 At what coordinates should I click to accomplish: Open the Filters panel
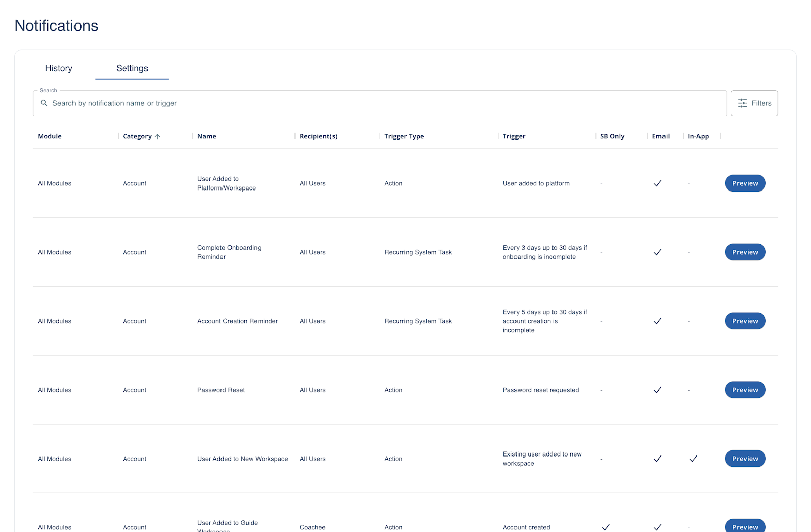click(x=754, y=103)
